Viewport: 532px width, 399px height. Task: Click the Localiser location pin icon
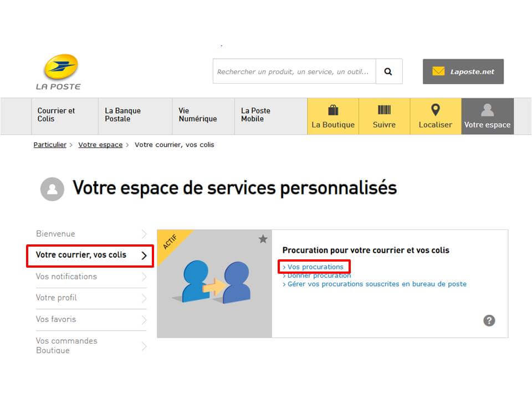435,110
